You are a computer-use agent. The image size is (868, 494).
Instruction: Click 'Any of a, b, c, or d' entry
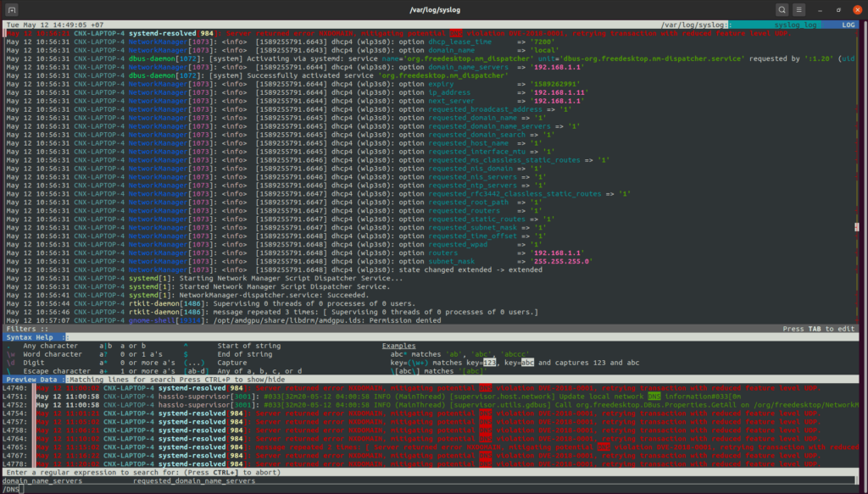point(259,371)
